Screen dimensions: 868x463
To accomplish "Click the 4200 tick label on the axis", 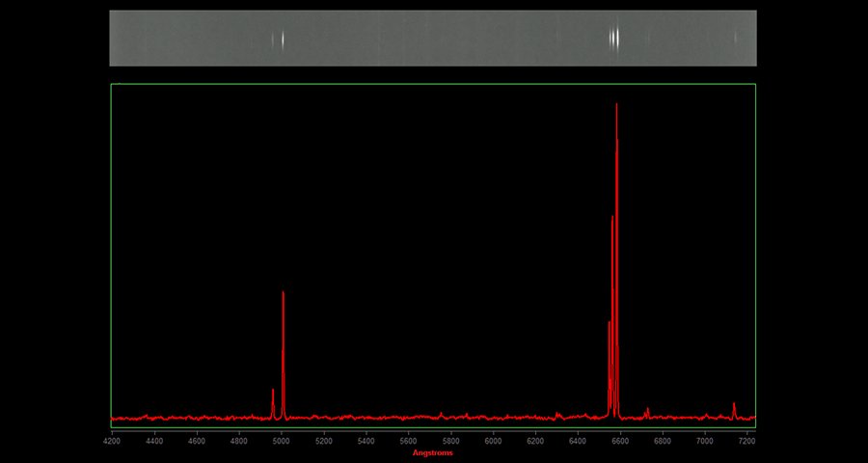I will [x=112, y=441].
